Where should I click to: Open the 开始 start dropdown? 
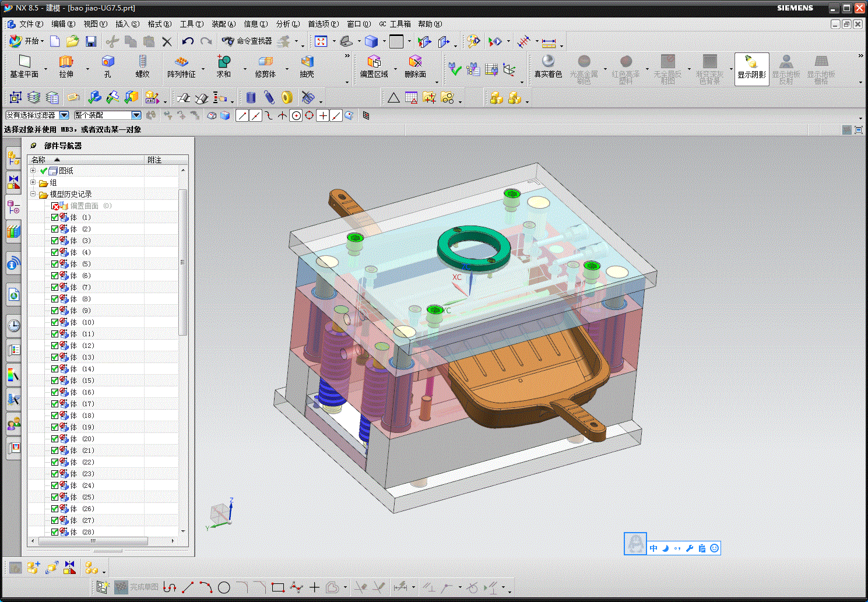27,41
